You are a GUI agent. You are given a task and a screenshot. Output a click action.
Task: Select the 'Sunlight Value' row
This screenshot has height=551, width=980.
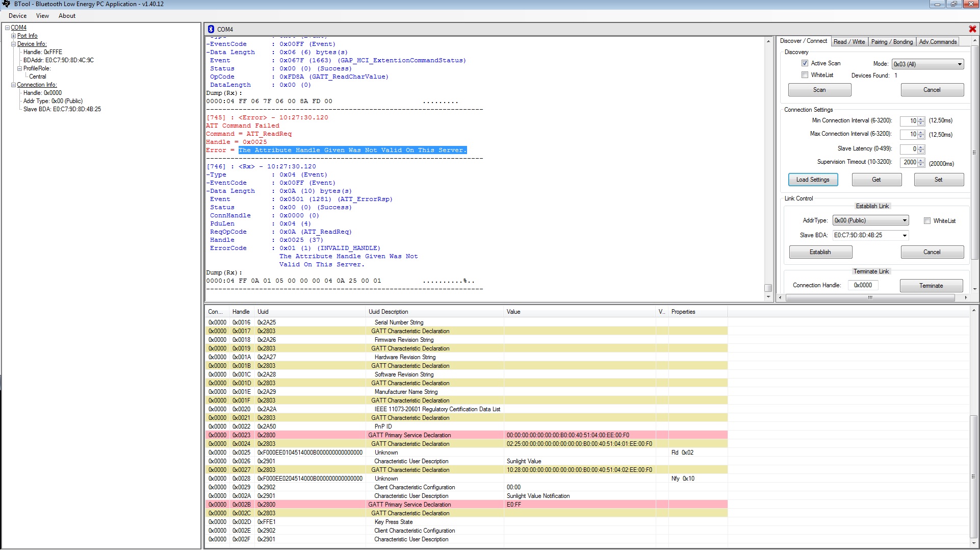coord(466,461)
